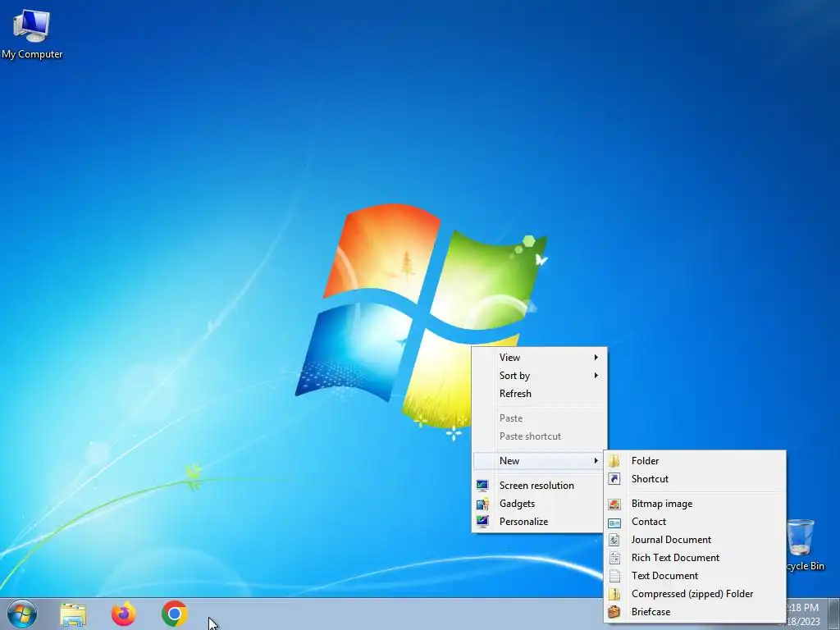Create a new Bitmap image
This screenshot has width=840, height=630.
click(695, 504)
